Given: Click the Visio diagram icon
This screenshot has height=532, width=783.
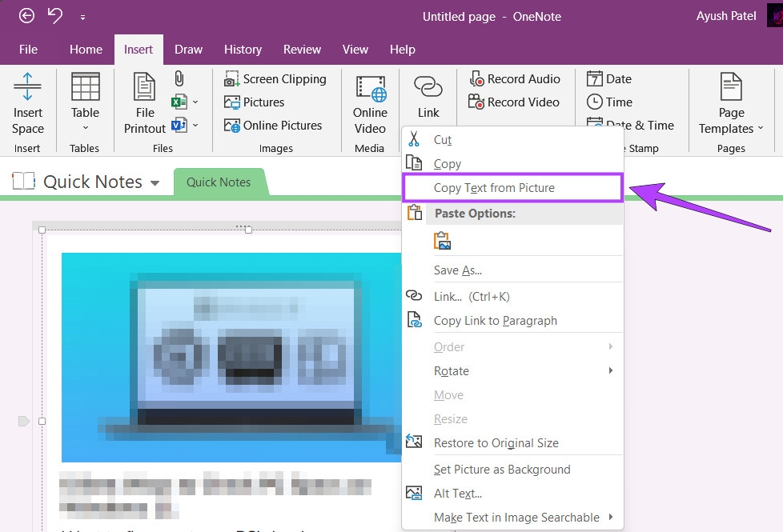Looking at the screenshot, I should coord(179,125).
